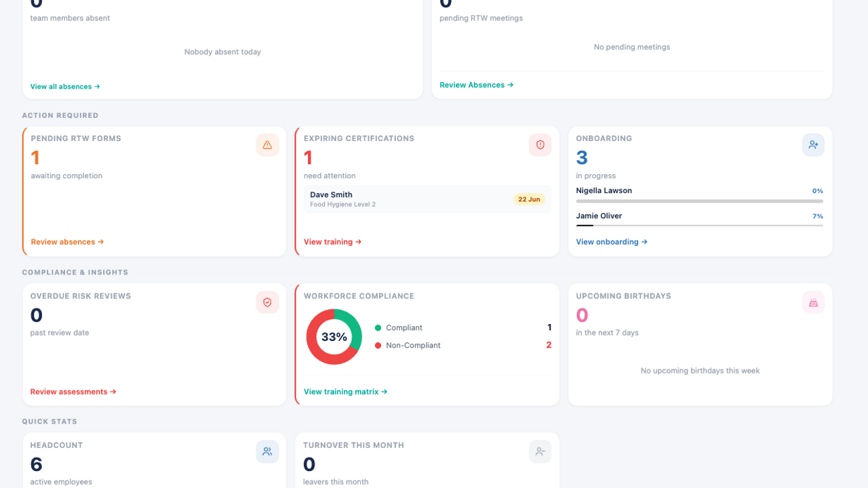The height and width of the screenshot is (488, 868).
Task: Click No upcoming birthdays this week text
Action: (700, 371)
